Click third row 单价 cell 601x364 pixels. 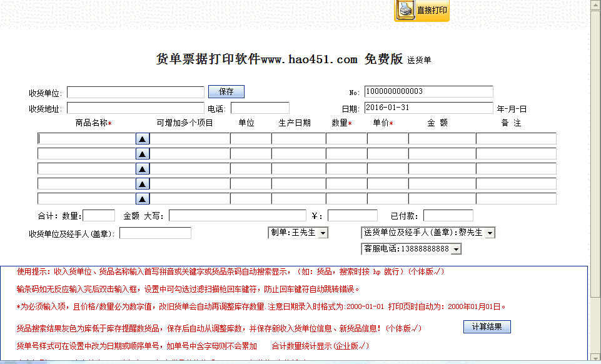[x=388, y=169]
